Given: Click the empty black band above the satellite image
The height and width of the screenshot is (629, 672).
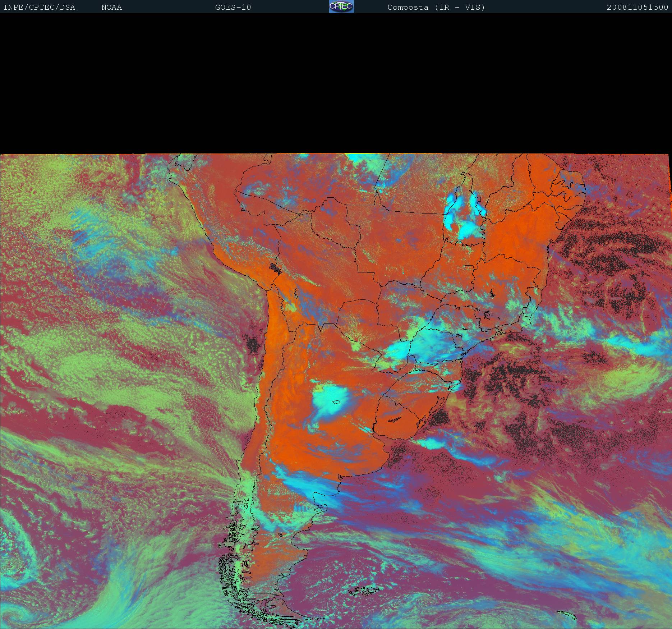Looking at the screenshot, I should 336,83.
